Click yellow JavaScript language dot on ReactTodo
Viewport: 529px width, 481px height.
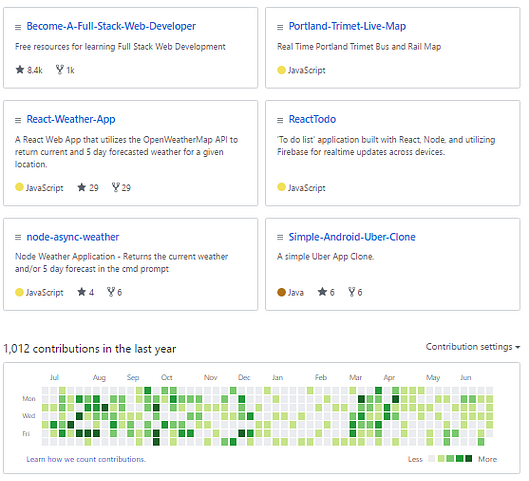point(281,187)
